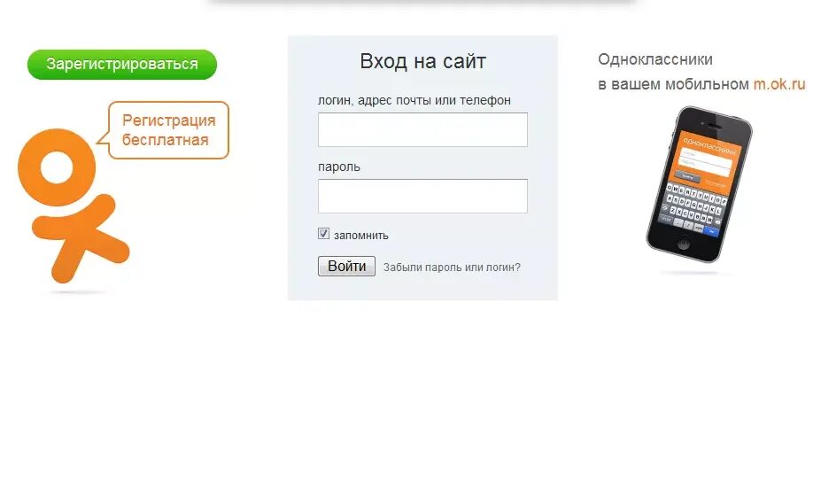
Task: Click the Регистрация бесплатная speech bubble
Action: [168, 130]
